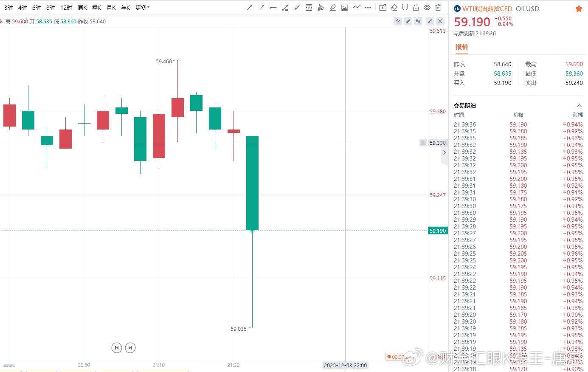This screenshot has width=588, height=372.
Task: Change candlestick chart type
Action: click(x=419, y=21)
